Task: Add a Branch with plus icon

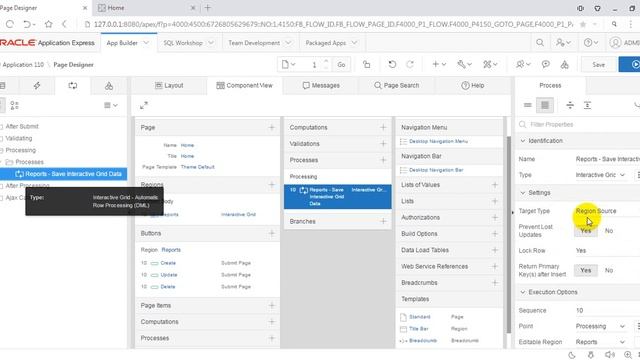Action: pyautogui.click(x=383, y=221)
